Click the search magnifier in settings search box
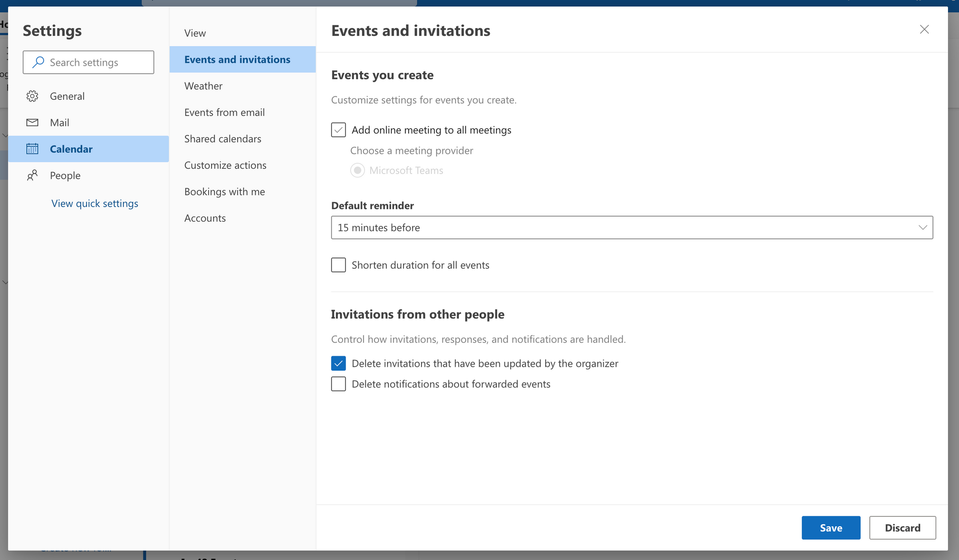The image size is (959, 560). (x=37, y=62)
